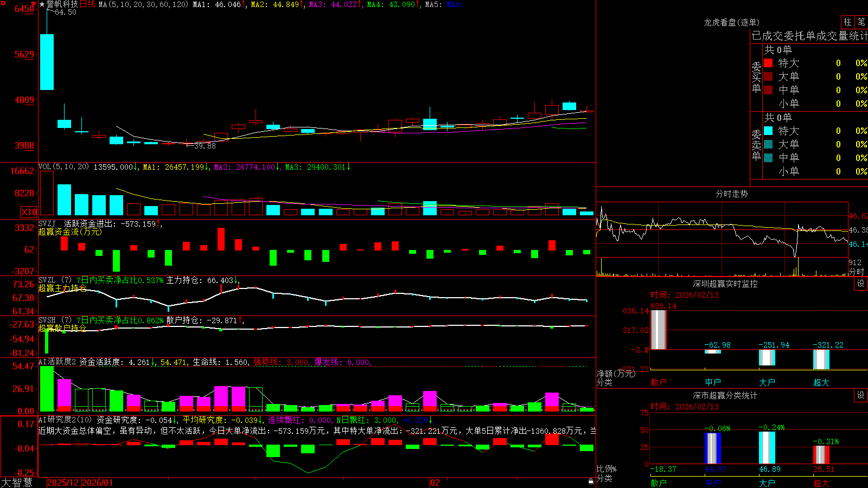Jump to the 2025/12 timeline marker
This screenshot has height=488, width=868.
point(63,483)
